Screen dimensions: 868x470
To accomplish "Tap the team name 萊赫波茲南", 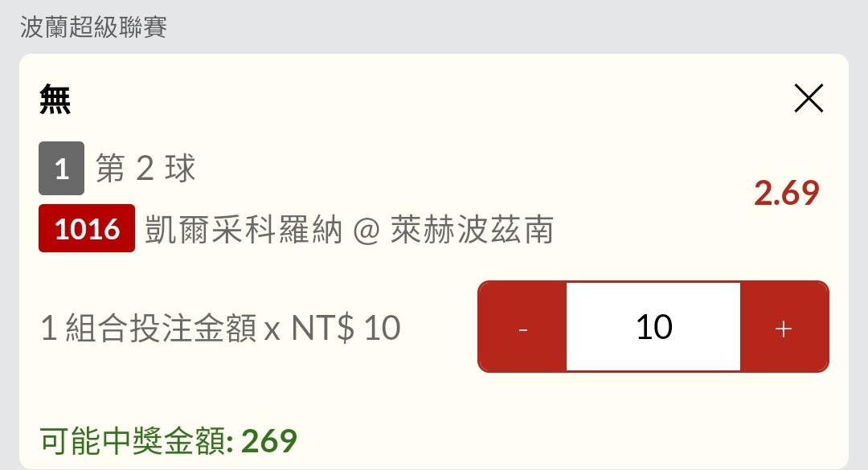I will point(472,231).
